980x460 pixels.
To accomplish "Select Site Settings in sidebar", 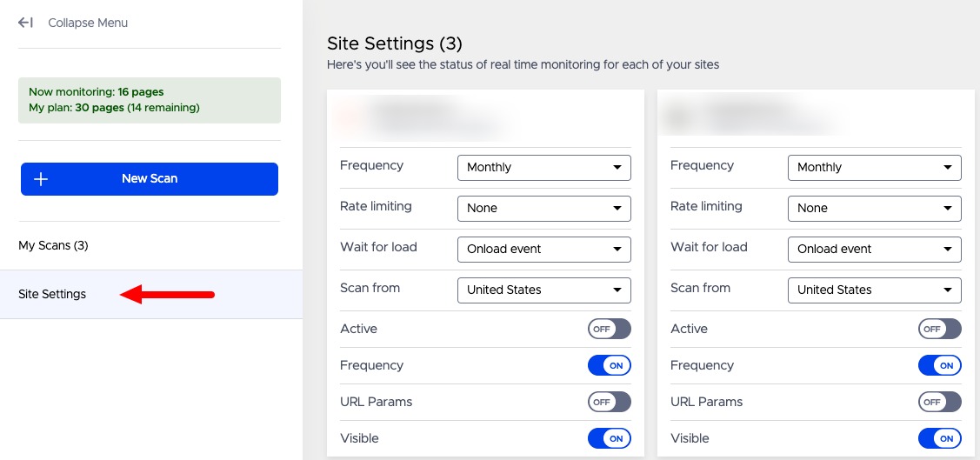I will 52,294.
